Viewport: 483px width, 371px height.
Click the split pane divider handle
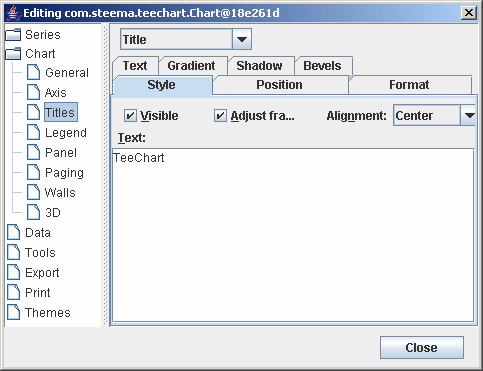(106, 175)
